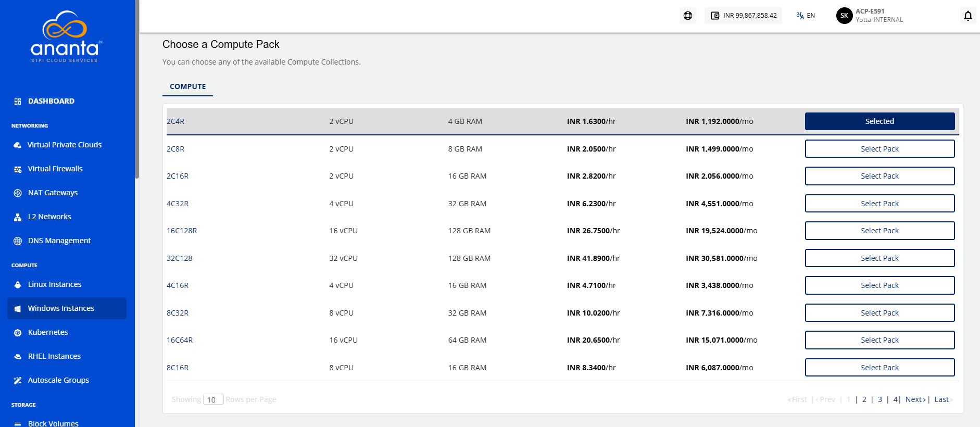This screenshot has width=980, height=427.
Task: Go to page 3 of compute packs
Action: (x=880, y=399)
